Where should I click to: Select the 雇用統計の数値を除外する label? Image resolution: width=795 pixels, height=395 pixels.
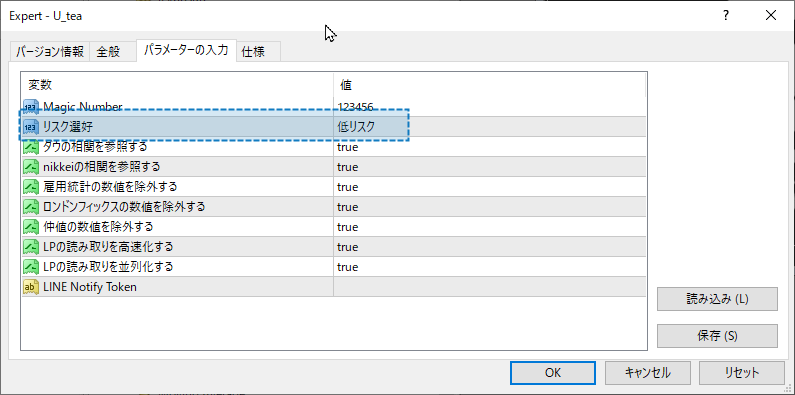[x=110, y=187]
